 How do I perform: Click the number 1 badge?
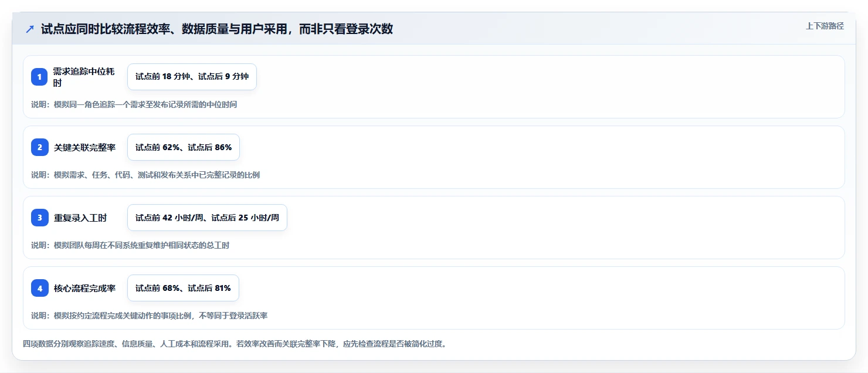click(x=39, y=77)
